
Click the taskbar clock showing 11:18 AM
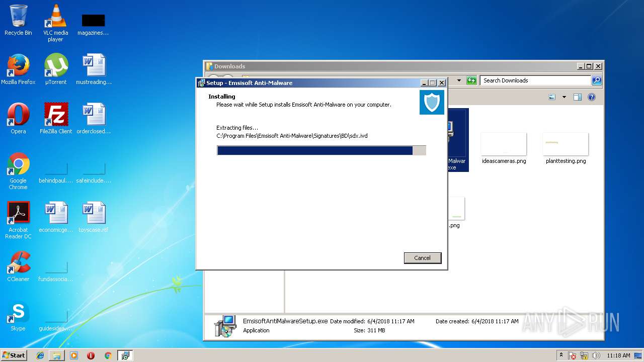point(618,355)
